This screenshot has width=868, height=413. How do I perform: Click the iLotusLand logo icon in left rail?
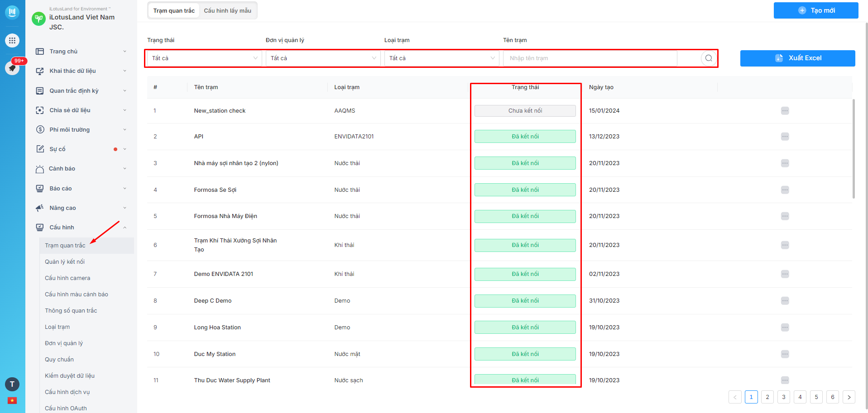12,12
